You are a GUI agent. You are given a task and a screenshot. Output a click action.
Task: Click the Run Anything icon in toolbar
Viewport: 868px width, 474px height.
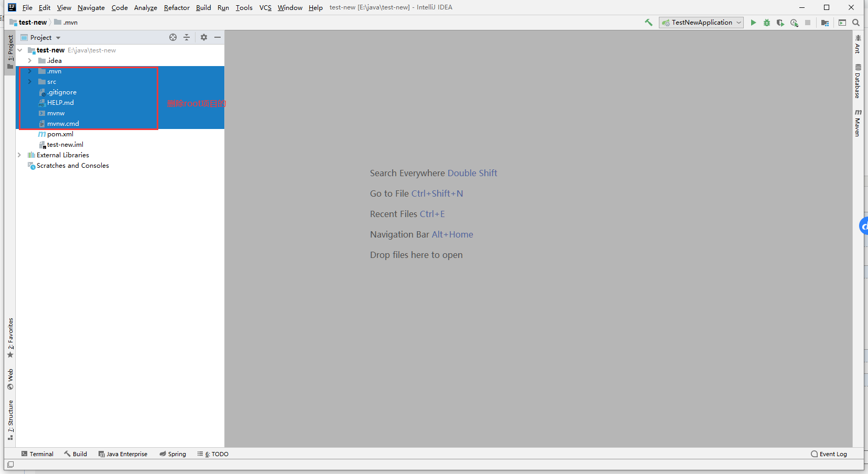click(x=842, y=23)
